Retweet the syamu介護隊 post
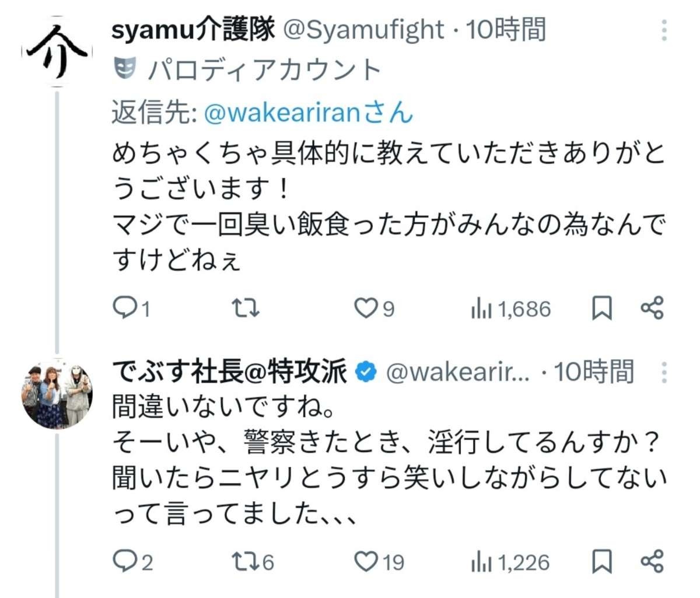 (246, 307)
